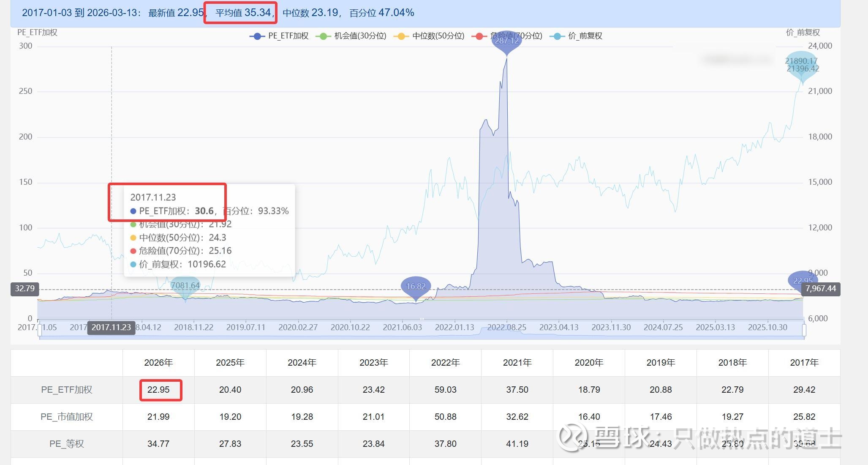Click the 7081.64 low price marker pin
The height and width of the screenshot is (465, 868).
tap(185, 286)
